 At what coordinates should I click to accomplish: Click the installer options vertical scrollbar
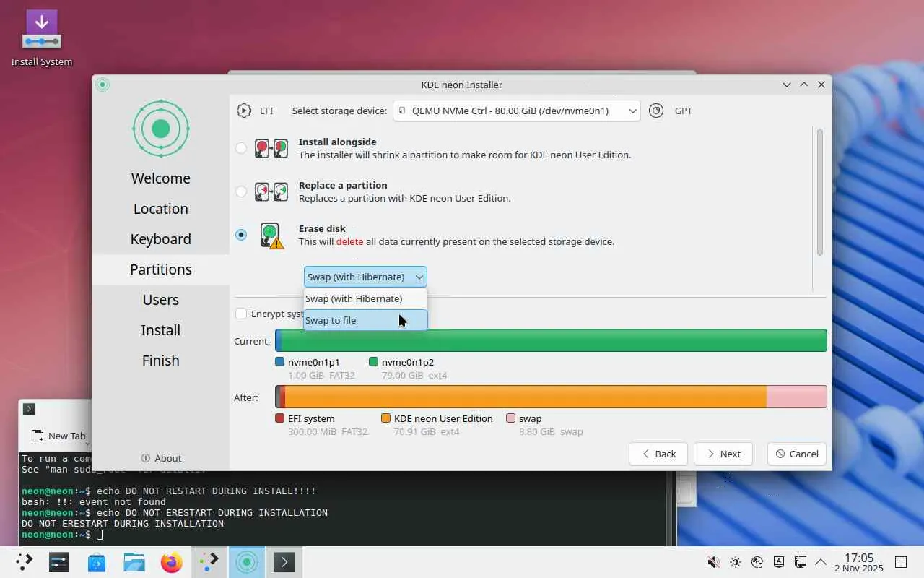coord(819,192)
